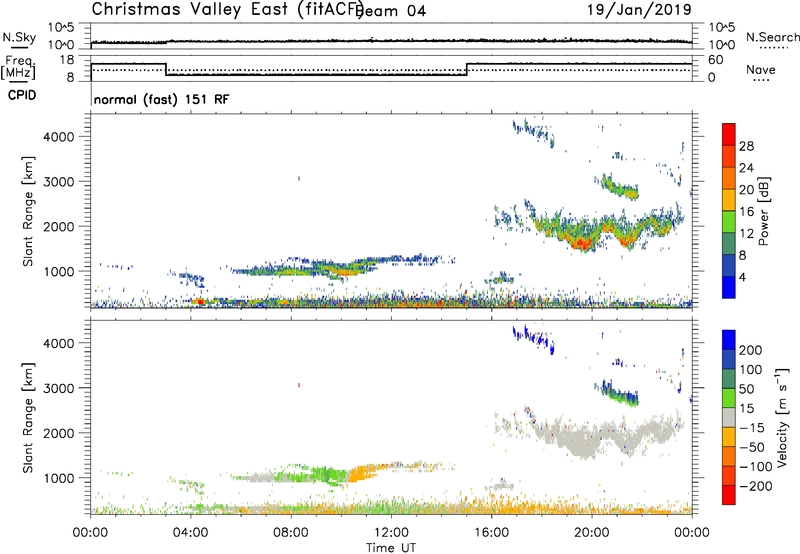Select the 'Beam 04' label in the header
Screen dimensions: 800x554
pos(391,11)
